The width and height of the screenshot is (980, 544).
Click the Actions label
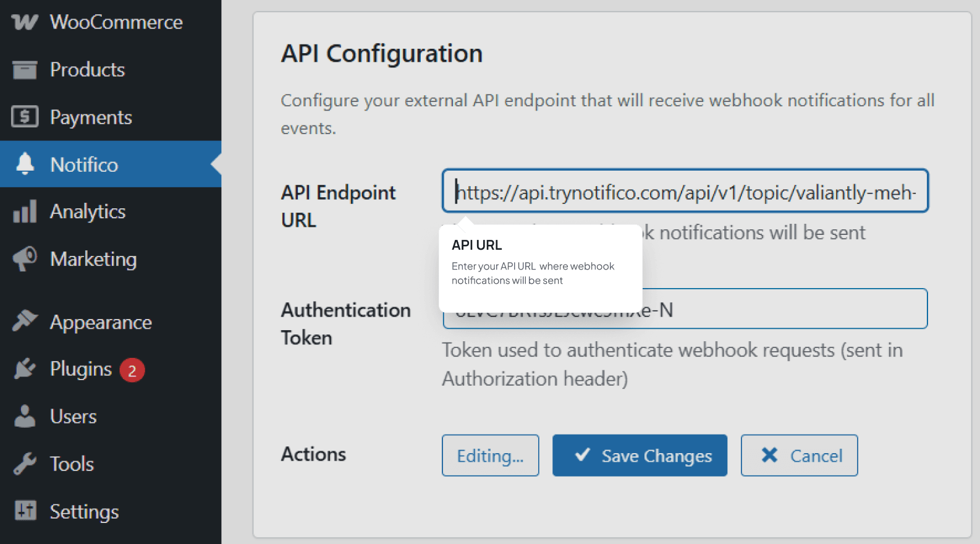click(x=313, y=454)
